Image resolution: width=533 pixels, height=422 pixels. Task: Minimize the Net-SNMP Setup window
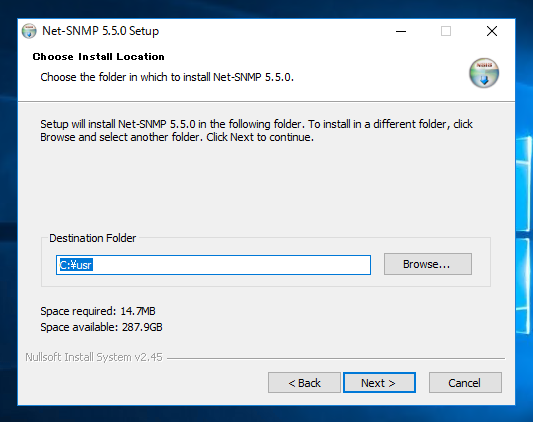point(401,31)
